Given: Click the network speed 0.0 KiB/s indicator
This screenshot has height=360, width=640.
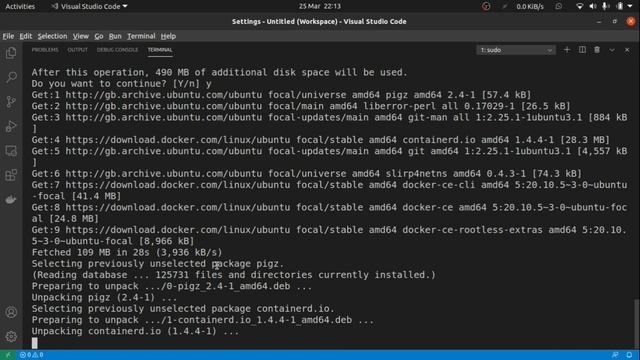Looking at the screenshot, I should click(530, 6).
